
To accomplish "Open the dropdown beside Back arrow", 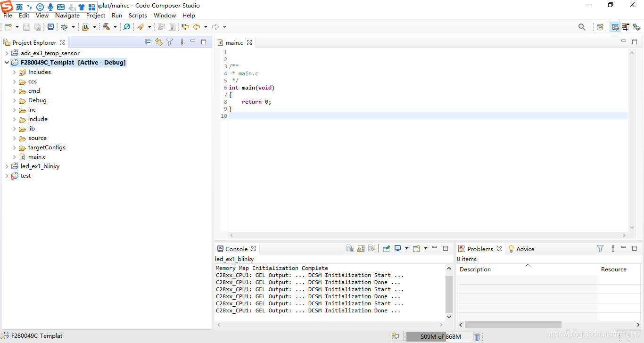I will coord(206,27).
